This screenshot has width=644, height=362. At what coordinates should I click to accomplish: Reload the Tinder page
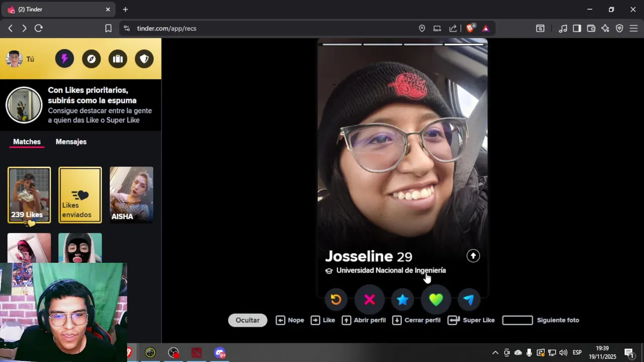(x=38, y=29)
